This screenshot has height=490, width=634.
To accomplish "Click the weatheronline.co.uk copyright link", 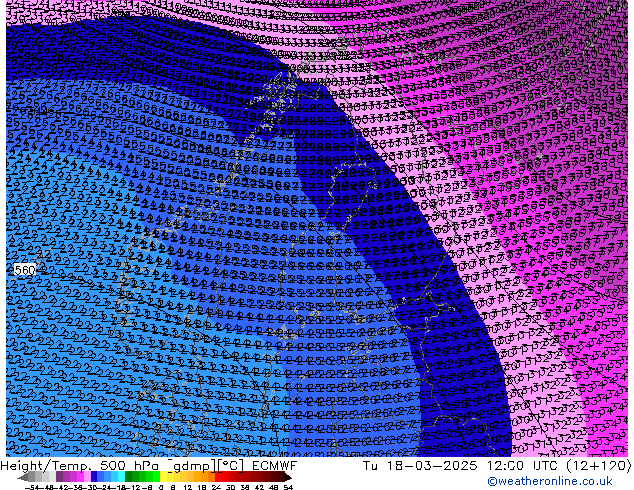I will 550,481.
